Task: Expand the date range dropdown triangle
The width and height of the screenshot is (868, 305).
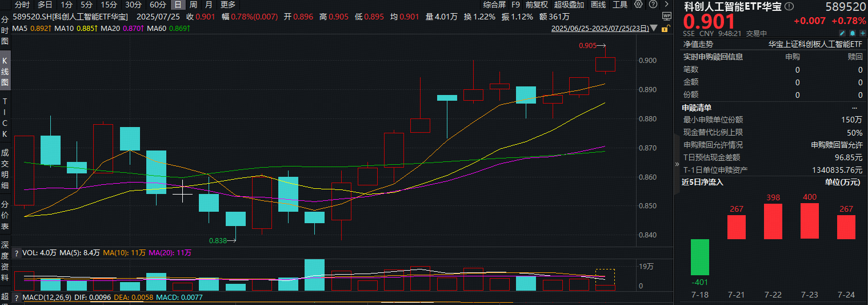Action: pos(654,28)
